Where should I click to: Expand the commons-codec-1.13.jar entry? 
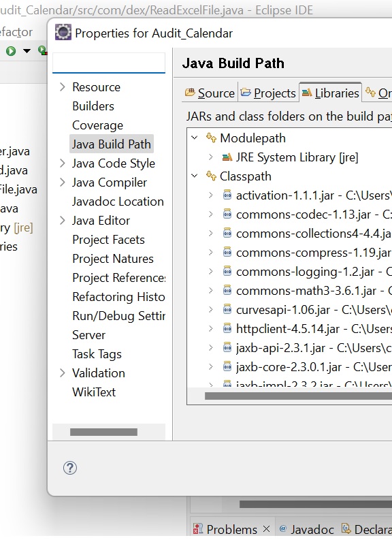pos(211,214)
